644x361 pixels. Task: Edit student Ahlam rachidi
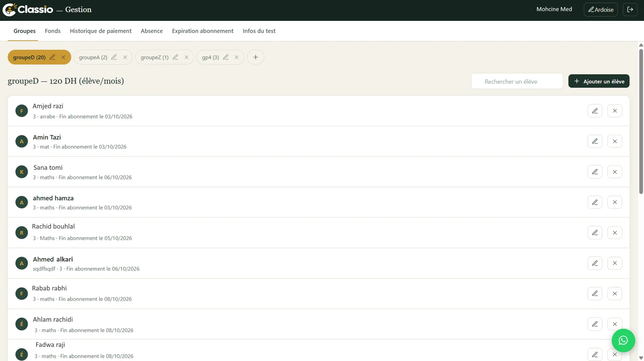(595, 324)
